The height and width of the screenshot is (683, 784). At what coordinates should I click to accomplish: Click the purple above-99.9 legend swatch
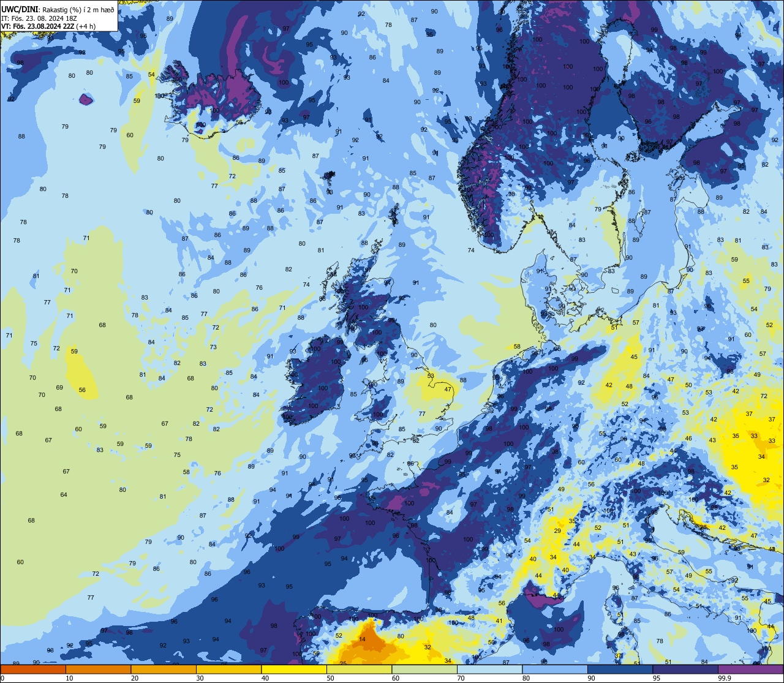coord(750,670)
